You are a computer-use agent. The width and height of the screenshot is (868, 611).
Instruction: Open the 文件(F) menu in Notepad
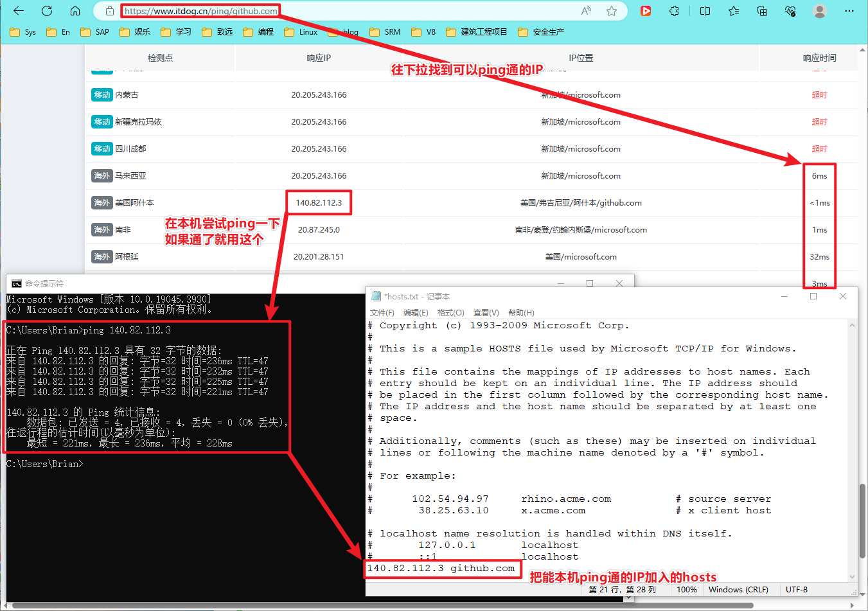(382, 313)
